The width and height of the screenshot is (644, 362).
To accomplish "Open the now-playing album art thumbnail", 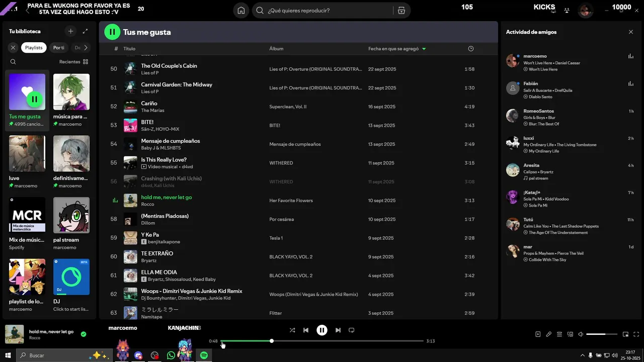I will (14, 334).
